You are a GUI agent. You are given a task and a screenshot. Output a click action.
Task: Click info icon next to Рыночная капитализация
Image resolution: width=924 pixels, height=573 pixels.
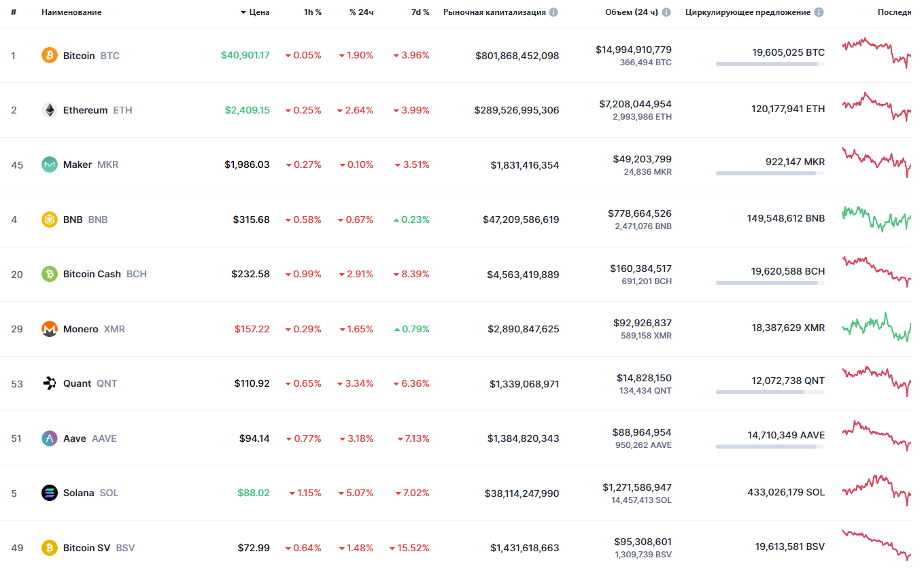pyautogui.click(x=553, y=12)
